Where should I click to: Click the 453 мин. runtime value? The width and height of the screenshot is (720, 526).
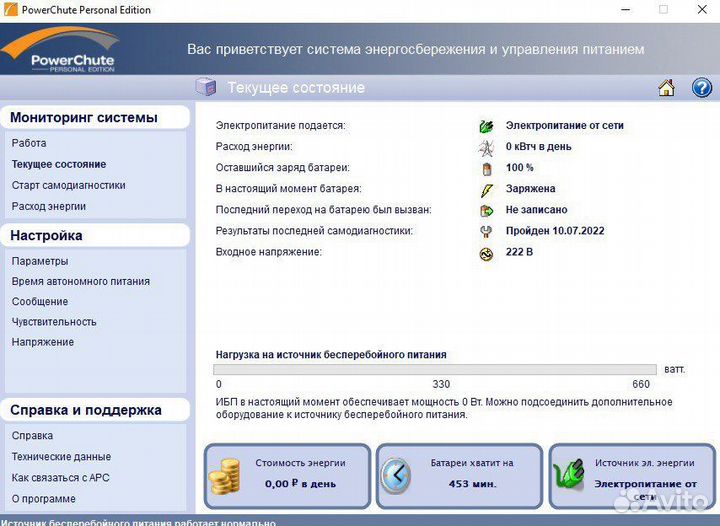472,484
